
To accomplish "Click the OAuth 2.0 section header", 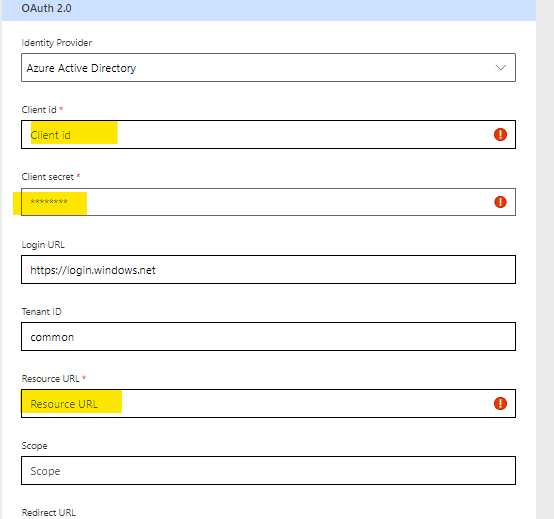I will 269,9.
